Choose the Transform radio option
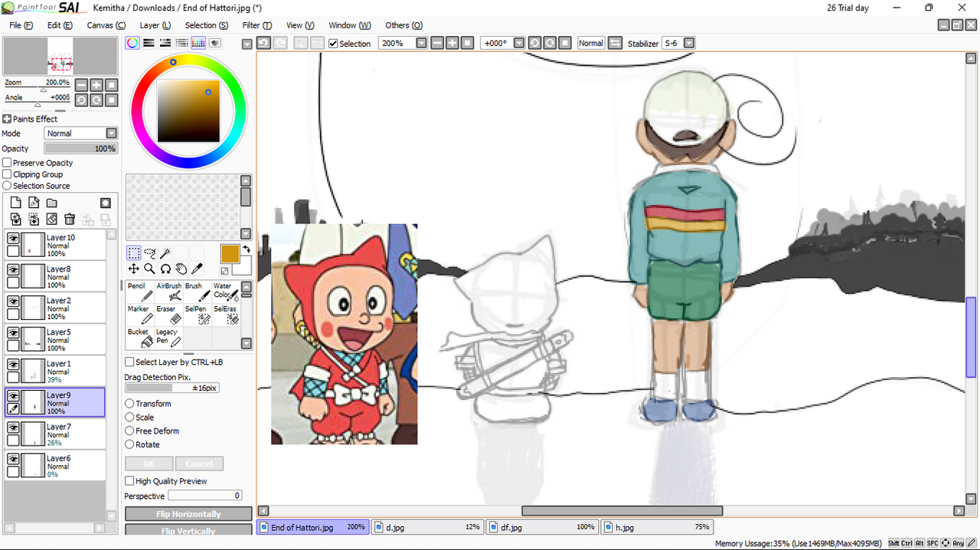 (x=129, y=403)
